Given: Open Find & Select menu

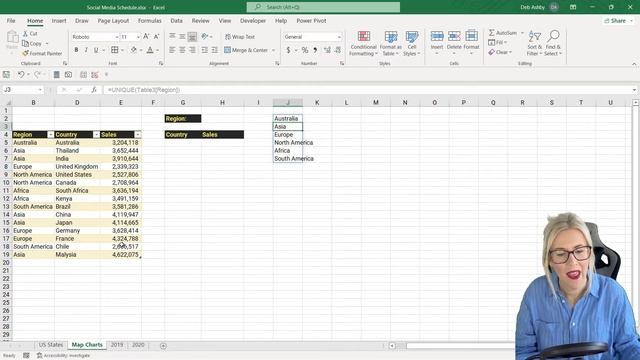Looking at the screenshot, I should point(553,43).
